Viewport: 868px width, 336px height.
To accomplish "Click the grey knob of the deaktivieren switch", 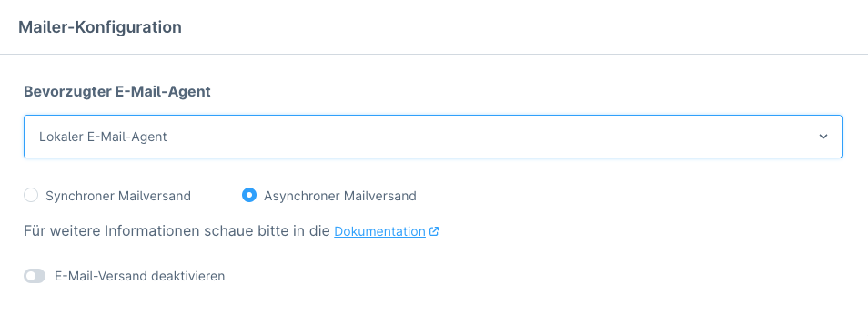I will [x=30, y=276].
